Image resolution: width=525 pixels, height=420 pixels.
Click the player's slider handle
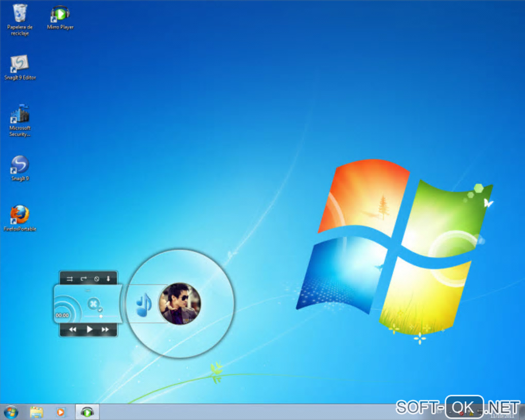[x=101, y=316]
